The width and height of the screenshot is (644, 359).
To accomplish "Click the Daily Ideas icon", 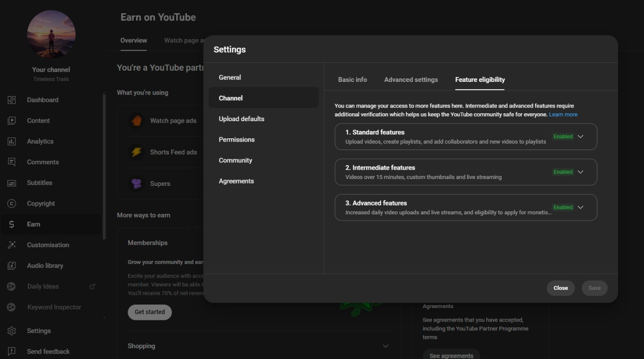I will click(x=11, y=286).
